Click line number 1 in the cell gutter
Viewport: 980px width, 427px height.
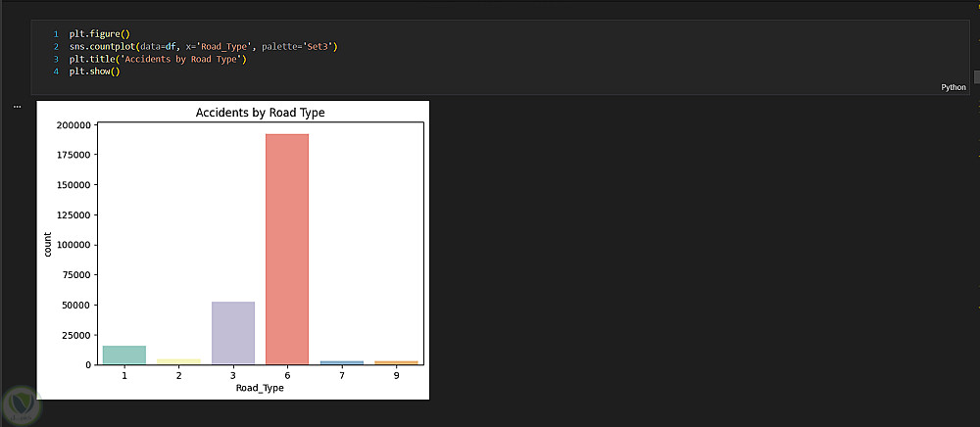click(x=56, y=34)
